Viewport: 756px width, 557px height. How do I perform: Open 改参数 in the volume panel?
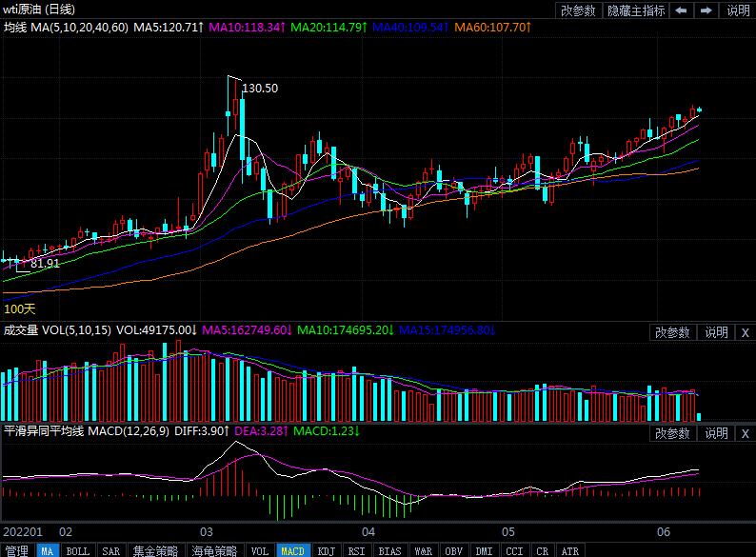click(672, 332)
